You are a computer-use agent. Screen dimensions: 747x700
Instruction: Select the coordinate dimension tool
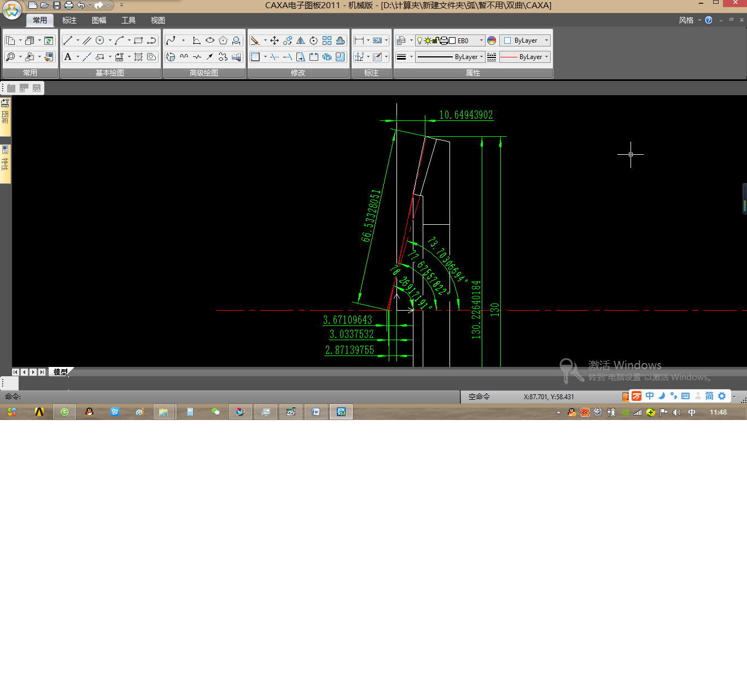coord(359,57)
